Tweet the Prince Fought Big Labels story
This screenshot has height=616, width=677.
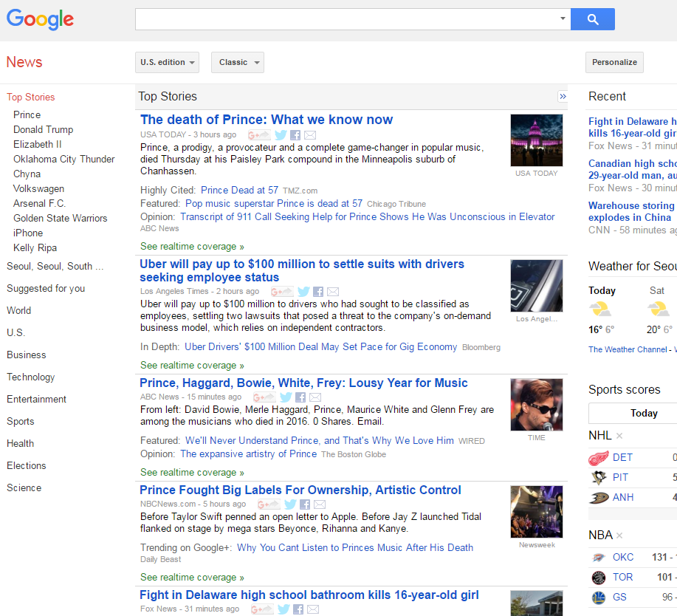(290, 504)
